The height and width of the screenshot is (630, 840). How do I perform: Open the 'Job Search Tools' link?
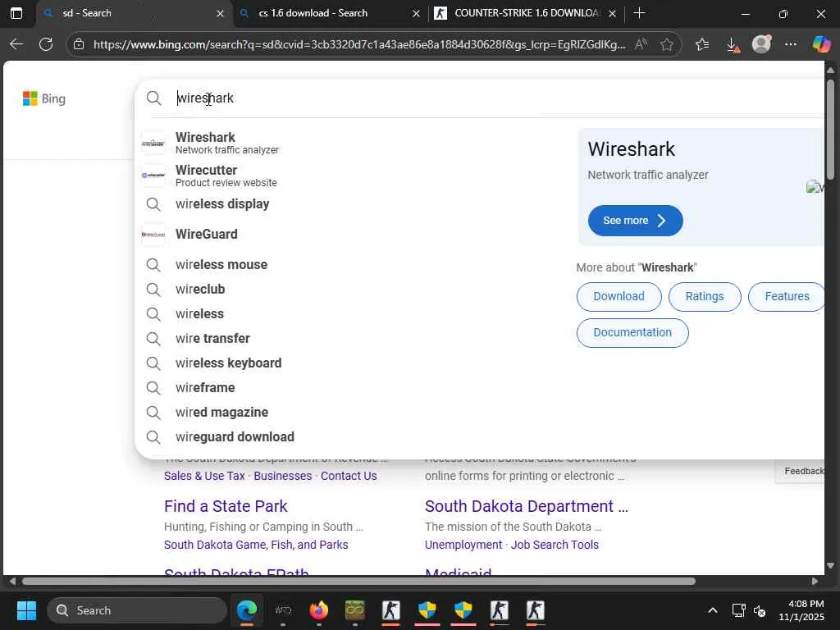[555, 545]
